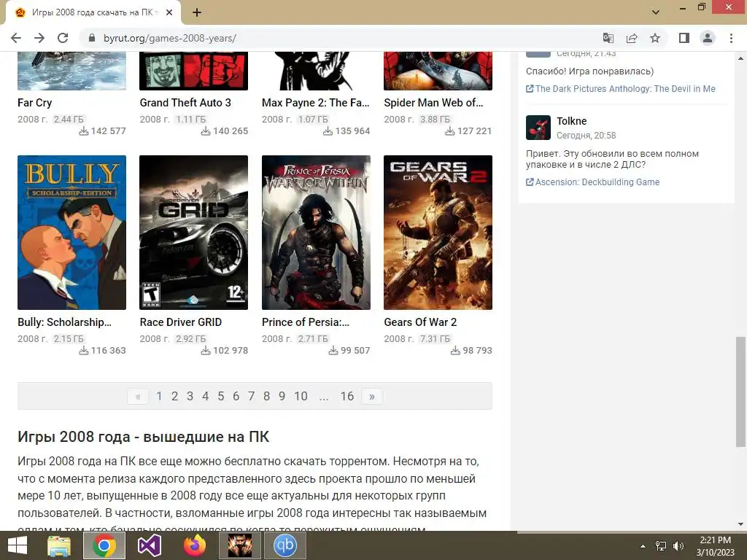Open the Far Cry game title link
The height and width of the screenshot is (560, 747).
(35, 103)
